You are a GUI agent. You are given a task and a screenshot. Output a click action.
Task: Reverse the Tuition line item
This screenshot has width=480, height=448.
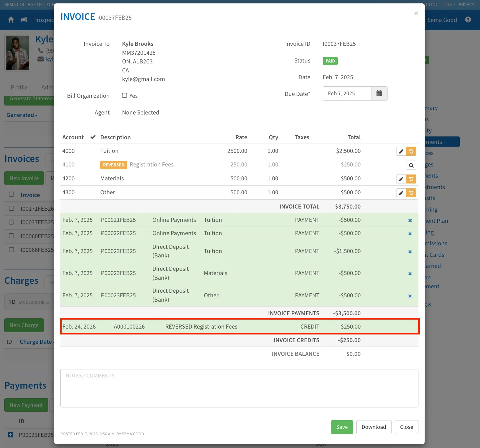pos(411,151)
